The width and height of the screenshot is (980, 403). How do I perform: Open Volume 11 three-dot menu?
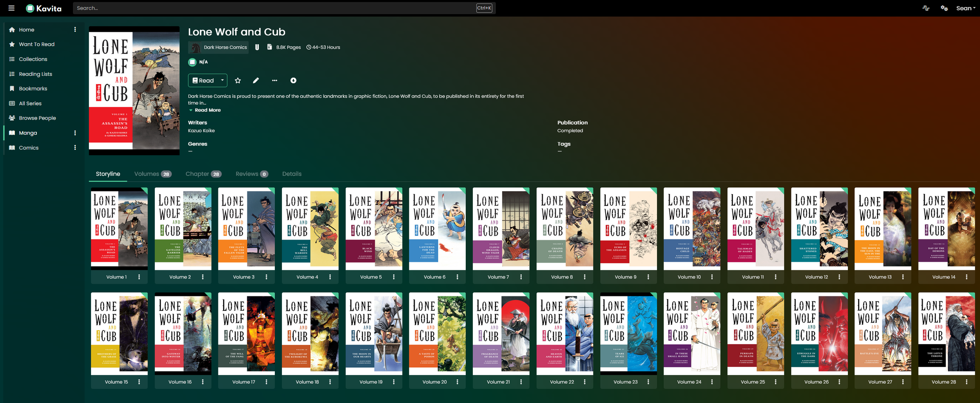click(776, 277)
